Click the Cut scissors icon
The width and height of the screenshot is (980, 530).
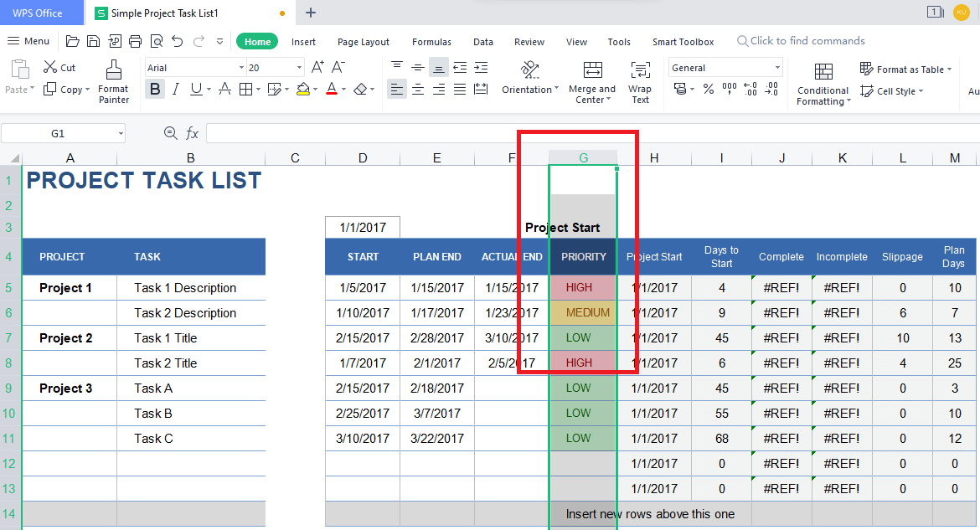tap(51, 67)
